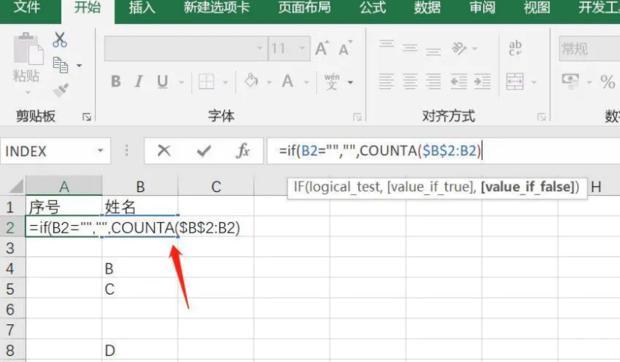The width and height of the screenshot is (620, 362).
Task: Open Insert Function fx dialog
Action: pos(243,151)
